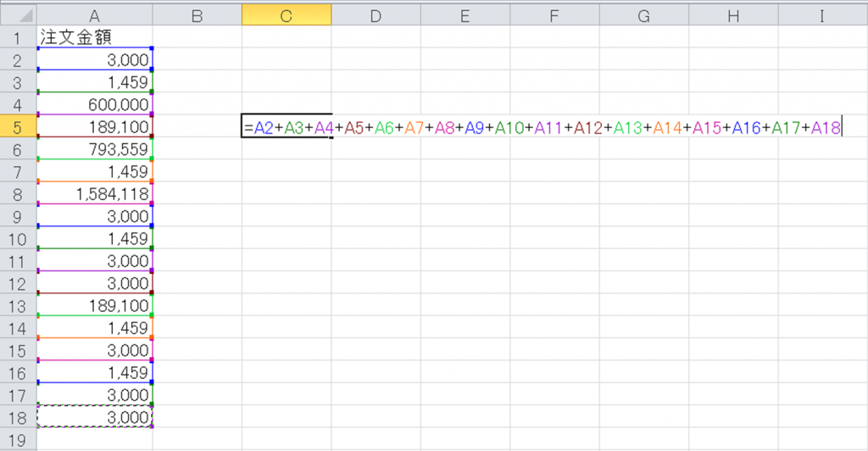Click the A10 reference in the formula
Screen dimensions: 868x451
click(509, 127)
